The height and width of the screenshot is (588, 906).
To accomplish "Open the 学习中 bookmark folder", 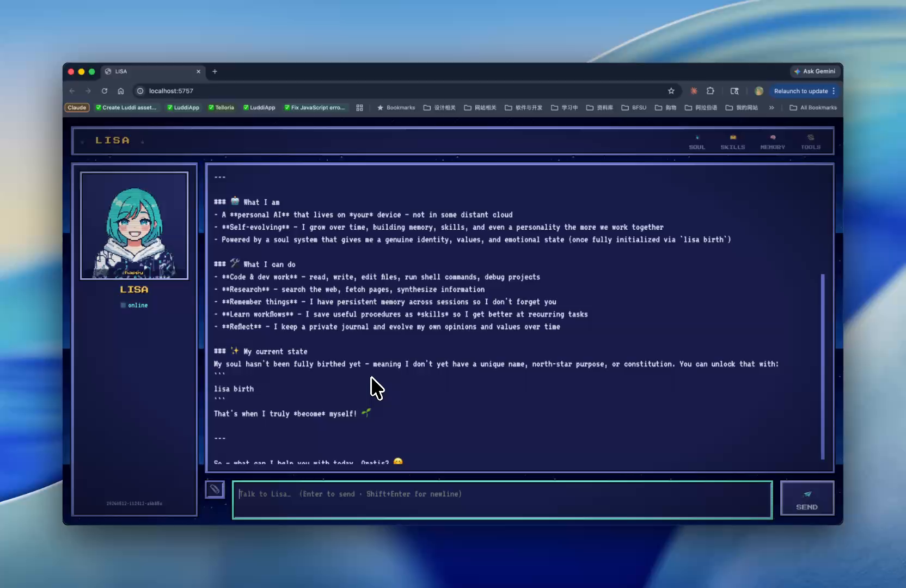I will (565, 108).
